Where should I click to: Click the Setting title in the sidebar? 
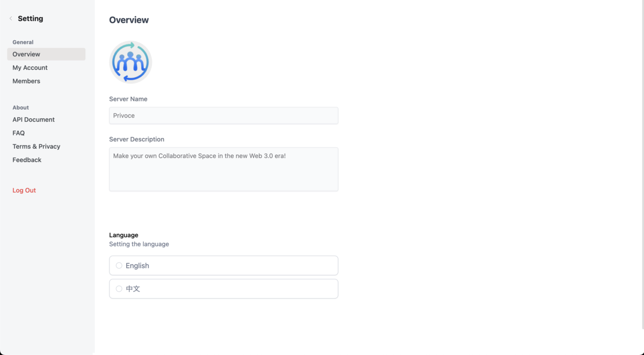click(x=31, y=18)
